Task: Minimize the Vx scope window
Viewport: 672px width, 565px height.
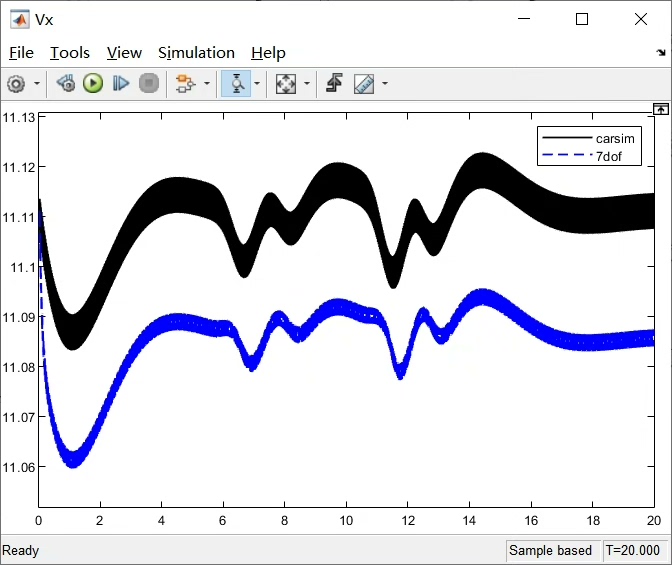Action: pyautogui.click(x=524, y=19)
